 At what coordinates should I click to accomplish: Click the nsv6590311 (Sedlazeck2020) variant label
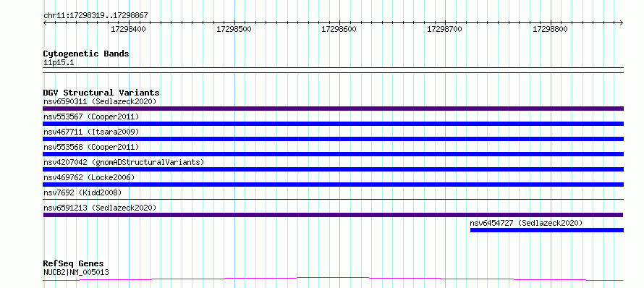(x=100, y=101)
